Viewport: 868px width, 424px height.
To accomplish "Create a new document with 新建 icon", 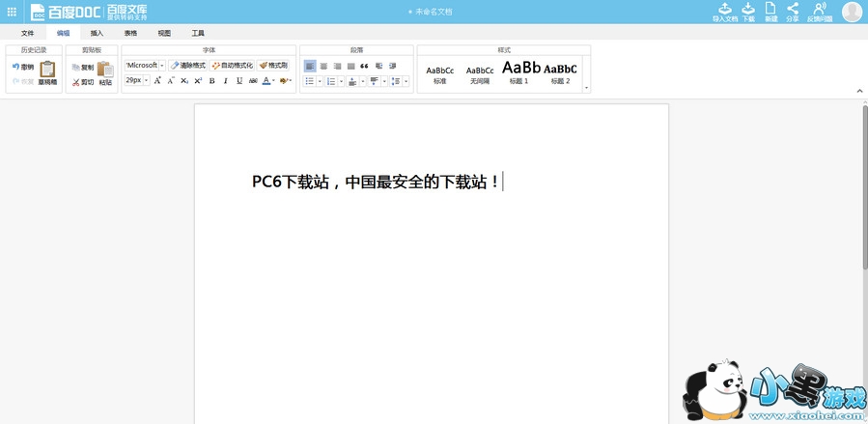I will [x=770, y=12].
